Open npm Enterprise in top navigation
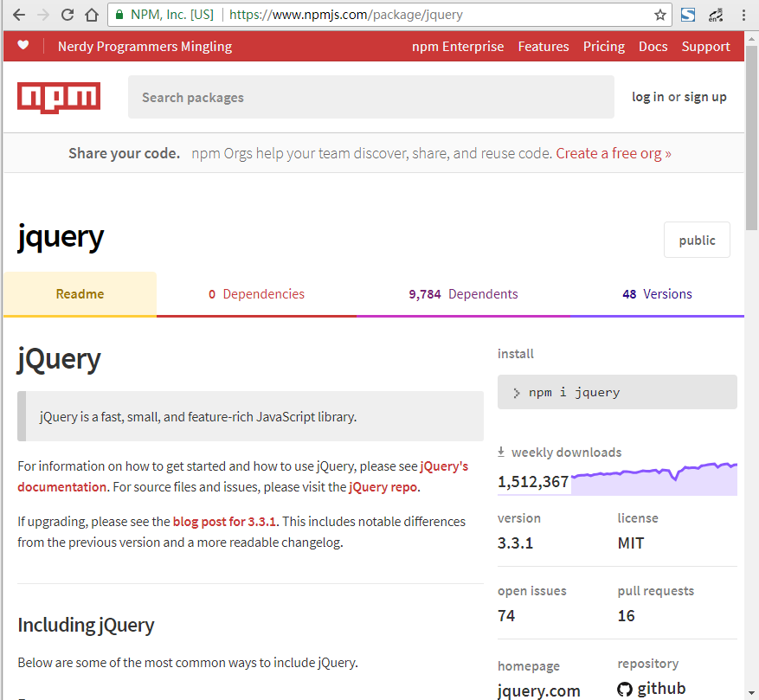Screen dimensions: 759x700 coord(458,47)
